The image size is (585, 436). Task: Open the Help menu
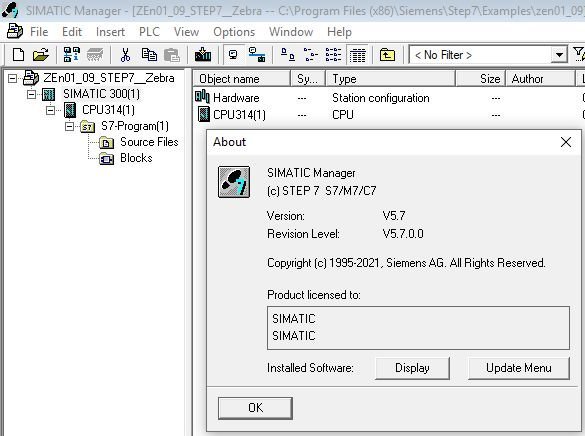pos(339,32)
